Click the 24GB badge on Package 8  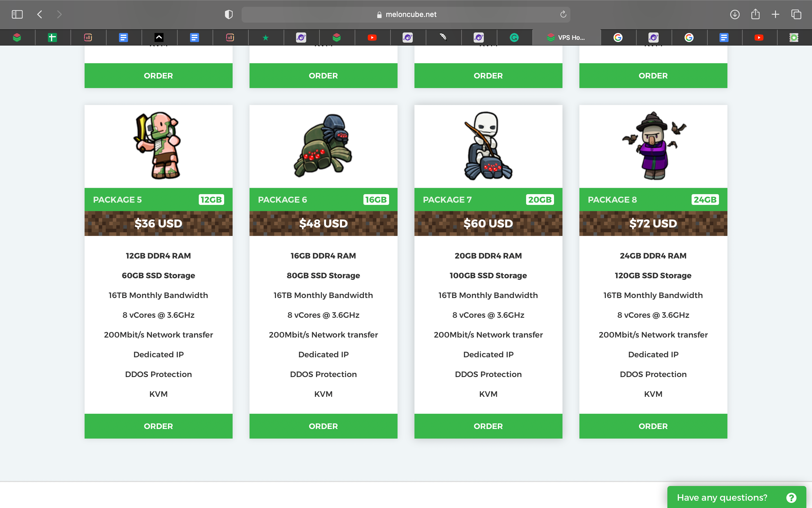click(705, 200)
